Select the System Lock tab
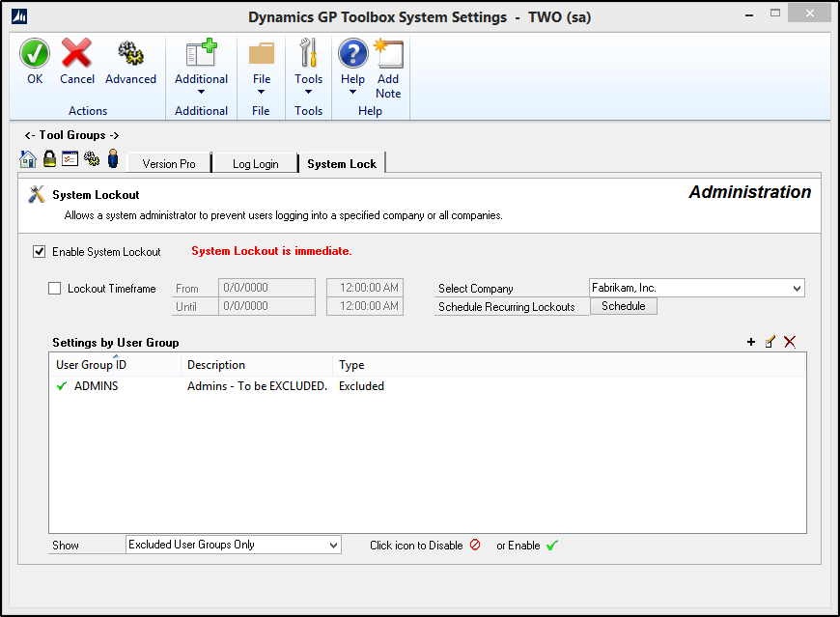840x617 pixels. point(342,163)
